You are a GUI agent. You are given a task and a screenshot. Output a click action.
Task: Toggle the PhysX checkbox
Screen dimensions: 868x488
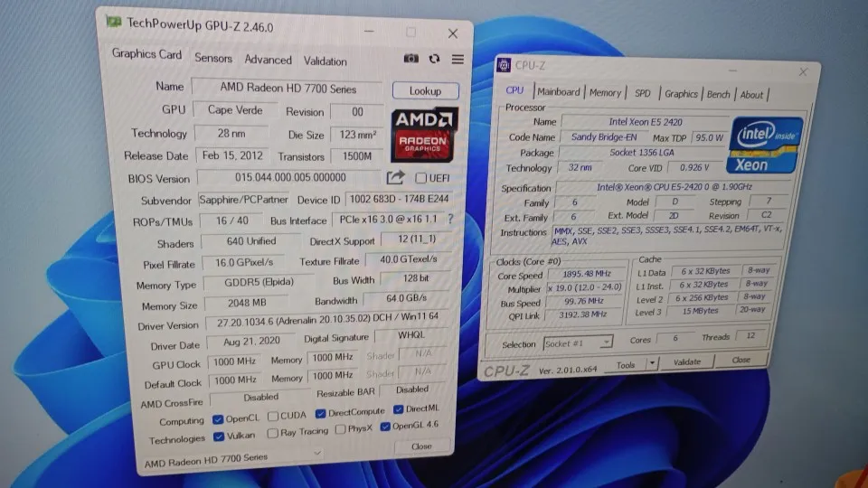[x=341, y=429]
